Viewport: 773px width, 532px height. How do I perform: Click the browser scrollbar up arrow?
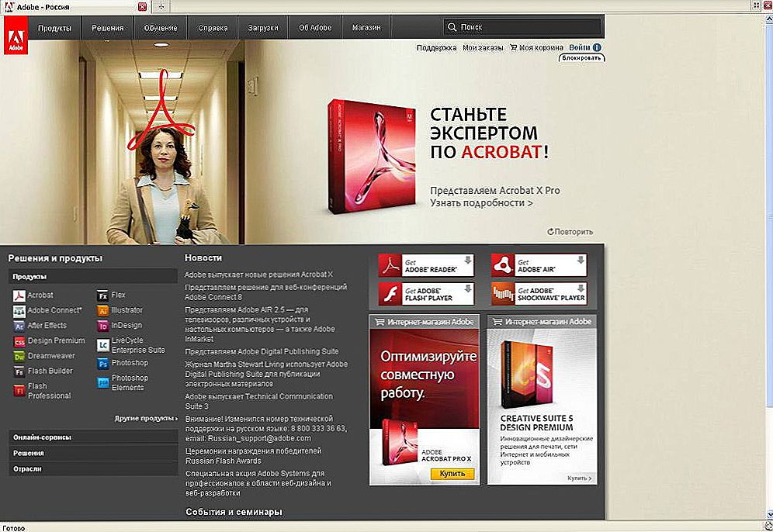[x=768, y=18]
